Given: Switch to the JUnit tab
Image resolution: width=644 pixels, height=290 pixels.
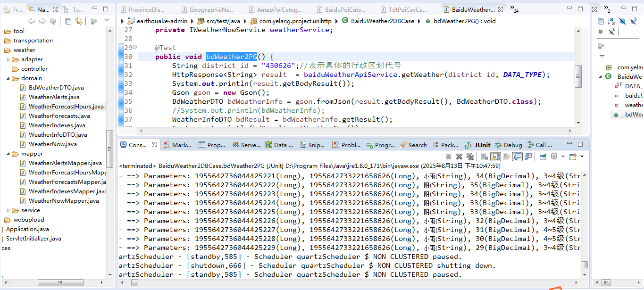Looking at the screenshot, I should (477, 145).
